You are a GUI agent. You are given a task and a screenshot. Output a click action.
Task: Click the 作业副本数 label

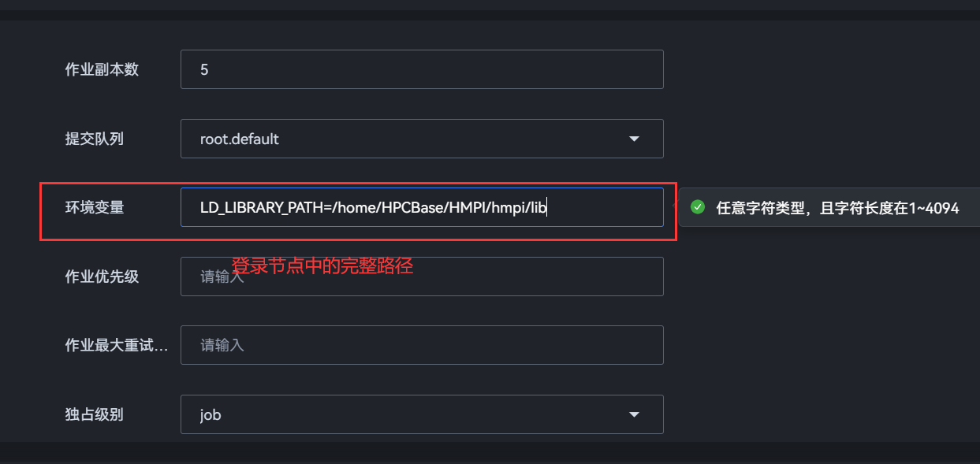(x=102, y=69)
